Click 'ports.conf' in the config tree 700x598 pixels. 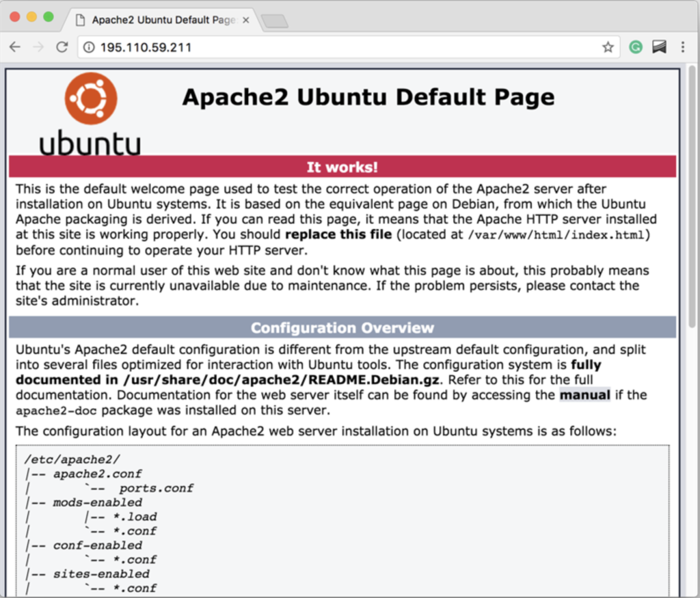coord(157,488)
